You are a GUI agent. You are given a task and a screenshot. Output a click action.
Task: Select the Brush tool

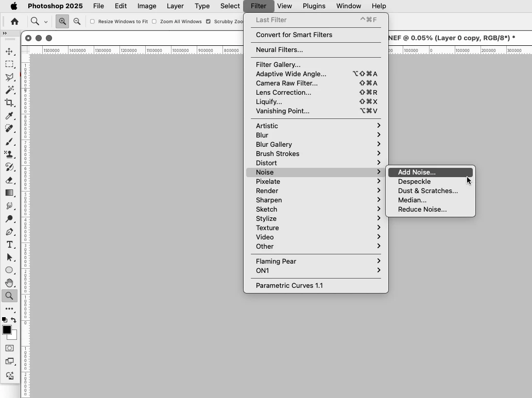9,142
